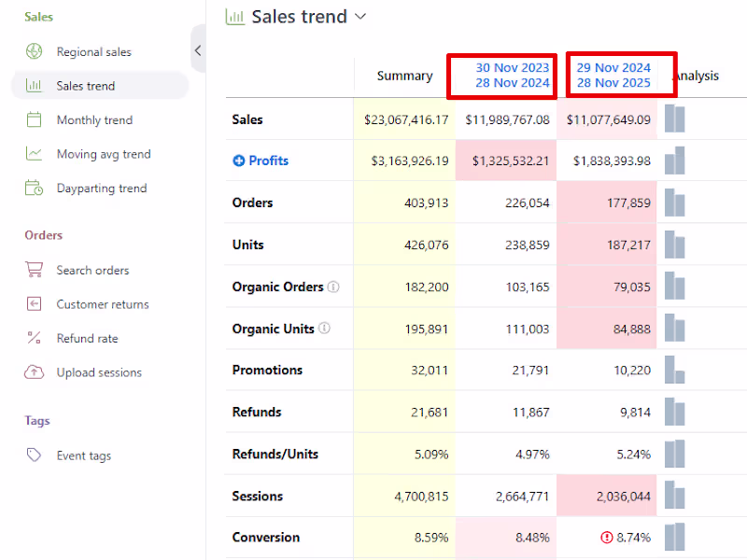Image resolution: width=747 pixels, height=560 pixels.
Task: Click the Customer returns icon
Action: pos(34,304)
